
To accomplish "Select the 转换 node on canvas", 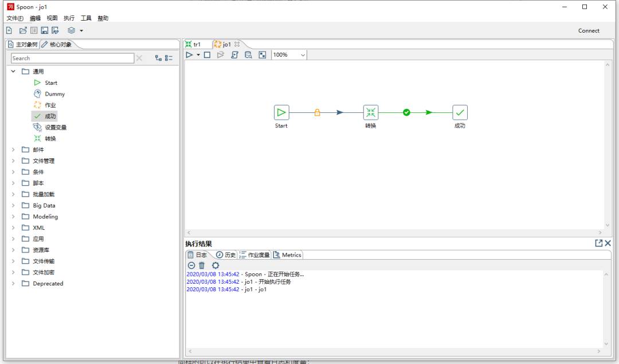I will pos(371,112).
